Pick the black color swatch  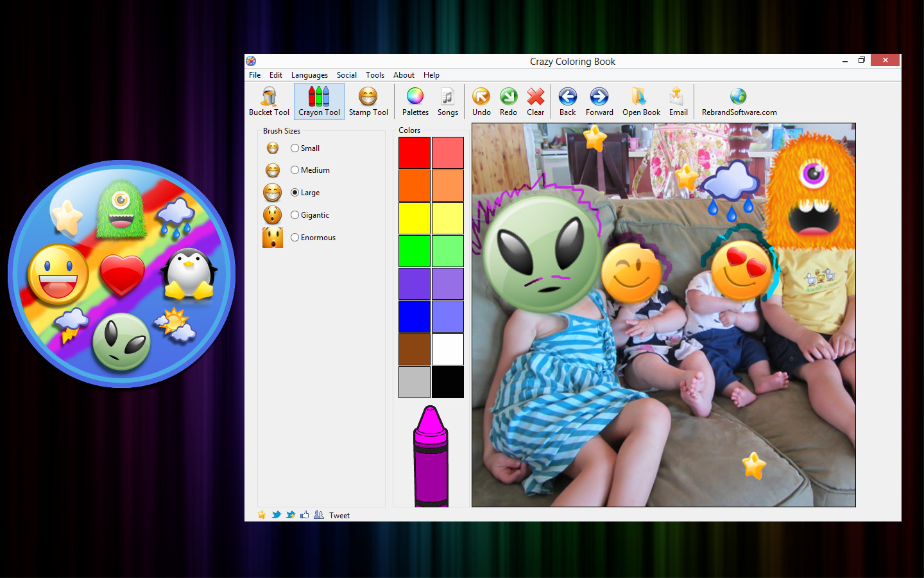448,382
